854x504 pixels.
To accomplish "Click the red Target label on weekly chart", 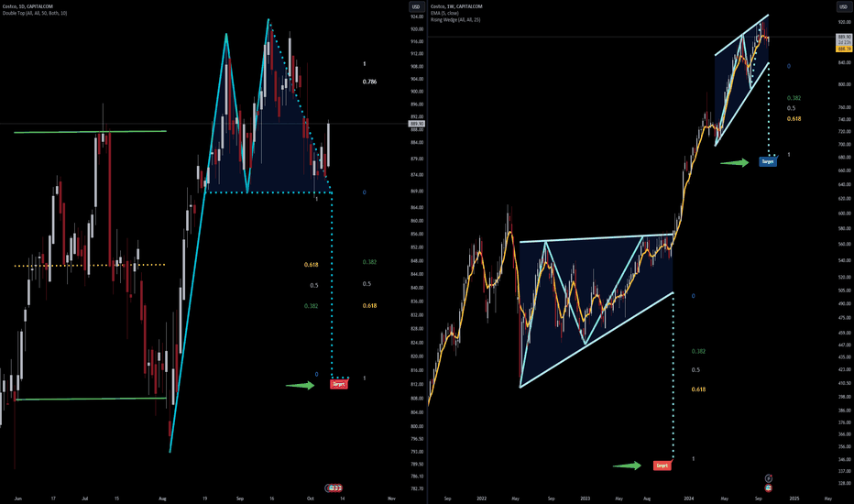I will (x=662, y=466).
